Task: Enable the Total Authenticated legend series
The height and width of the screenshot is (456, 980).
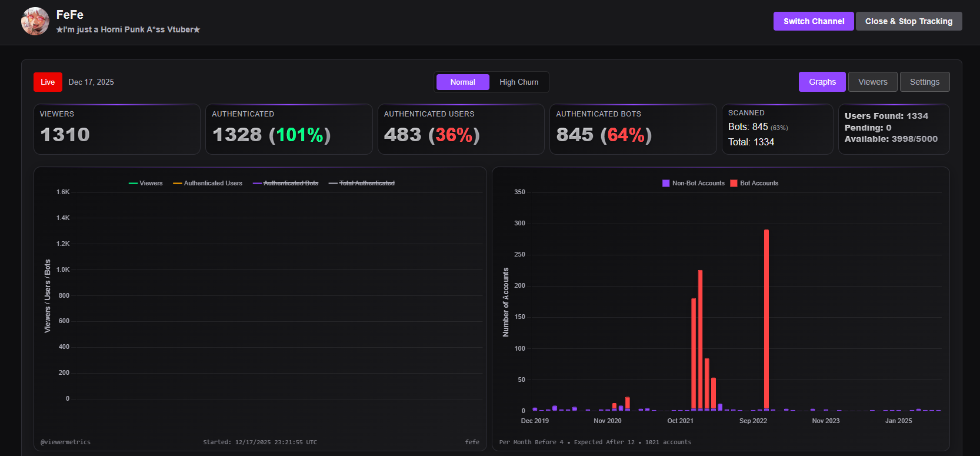Action: coord(362,183)
